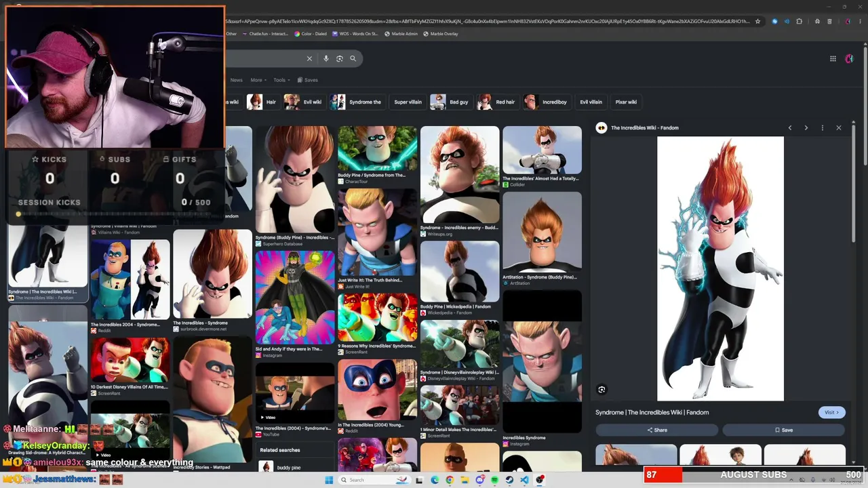Open more options in image preview panel
868x488 pixels.
[822, 127]
